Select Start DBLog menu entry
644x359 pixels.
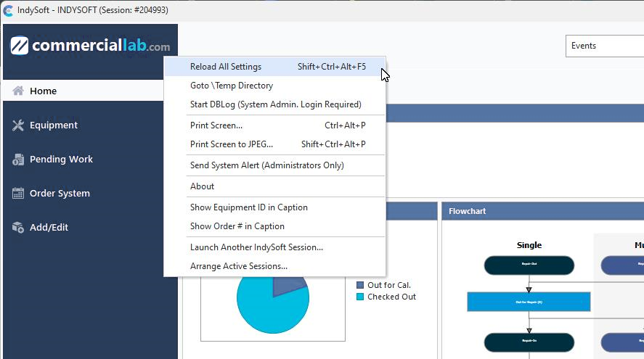[274, 104]
